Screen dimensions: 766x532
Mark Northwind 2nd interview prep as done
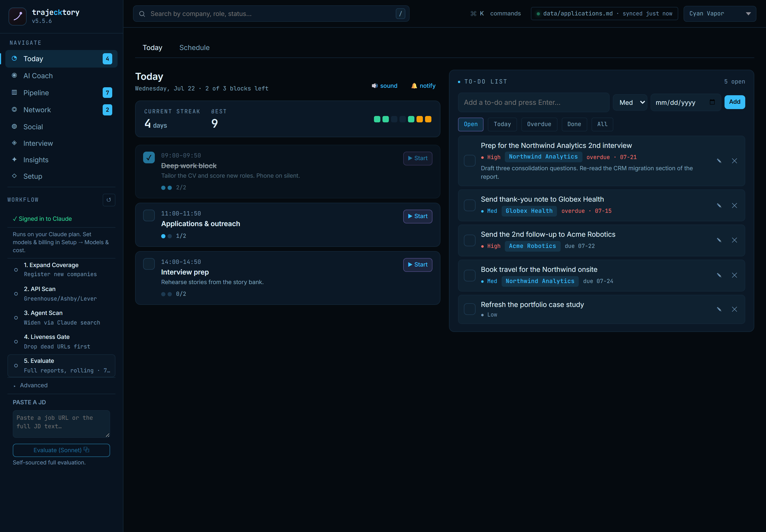[470, 161]
